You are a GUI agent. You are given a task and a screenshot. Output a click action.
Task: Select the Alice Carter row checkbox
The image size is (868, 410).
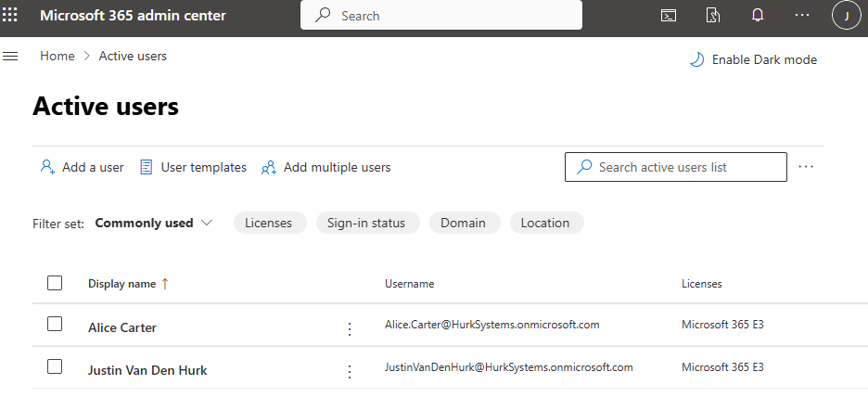click(54, 324)
